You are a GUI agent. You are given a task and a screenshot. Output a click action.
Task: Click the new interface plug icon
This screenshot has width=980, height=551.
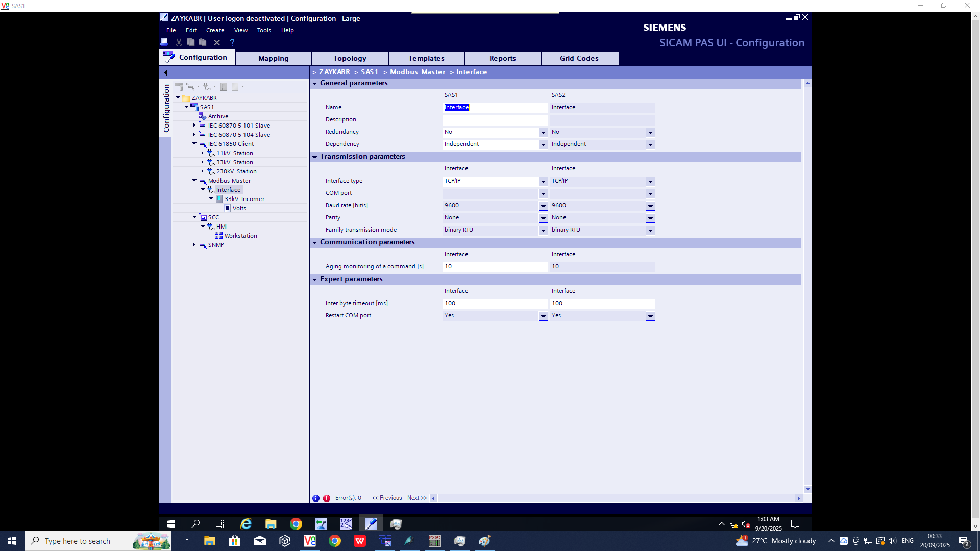(207, 87)
